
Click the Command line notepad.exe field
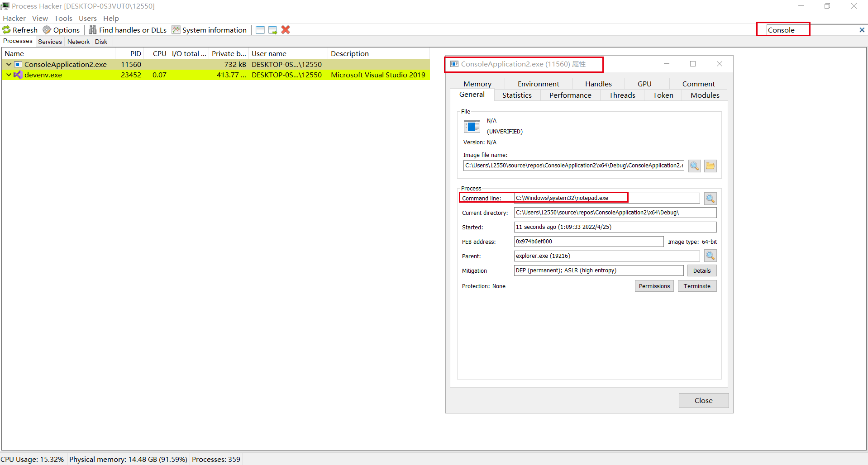pyautogui.click(x=607, y=198)
